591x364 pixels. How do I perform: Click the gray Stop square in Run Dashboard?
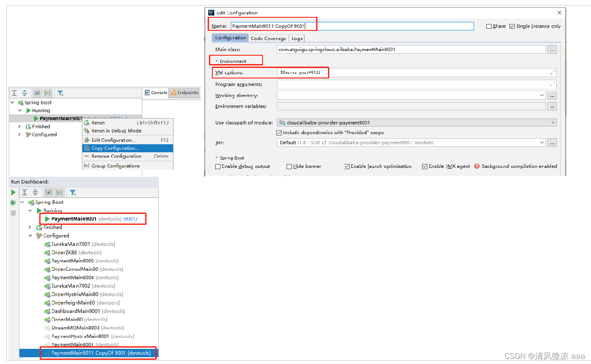(13, 213)
